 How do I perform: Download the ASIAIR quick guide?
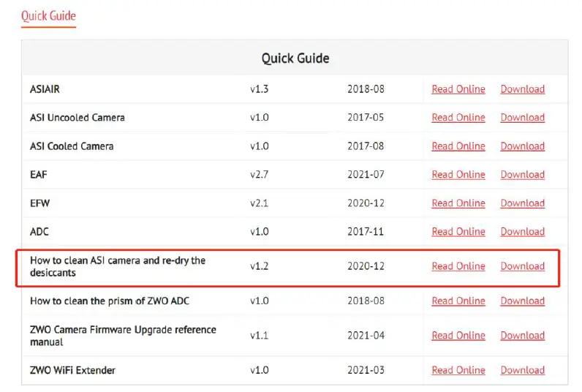pos(522,89)
